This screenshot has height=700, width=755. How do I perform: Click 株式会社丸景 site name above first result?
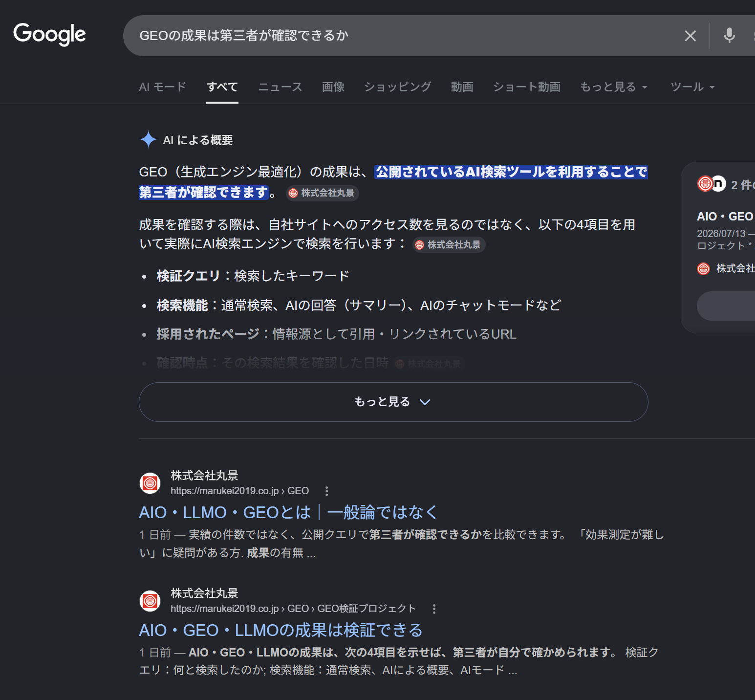tap(204, 476)
